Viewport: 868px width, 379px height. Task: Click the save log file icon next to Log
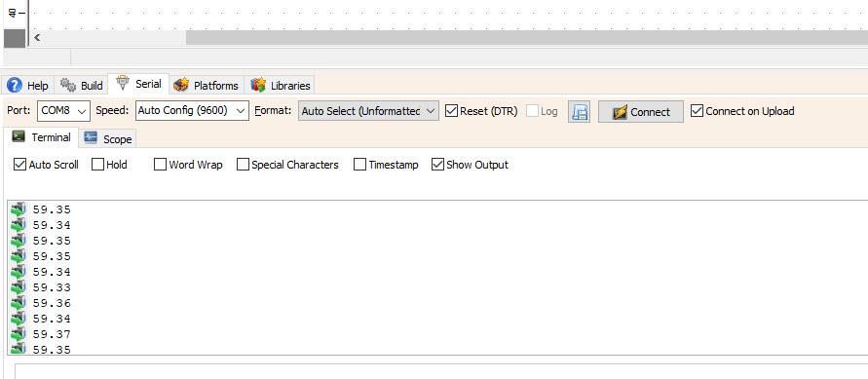tap(579, 111)
